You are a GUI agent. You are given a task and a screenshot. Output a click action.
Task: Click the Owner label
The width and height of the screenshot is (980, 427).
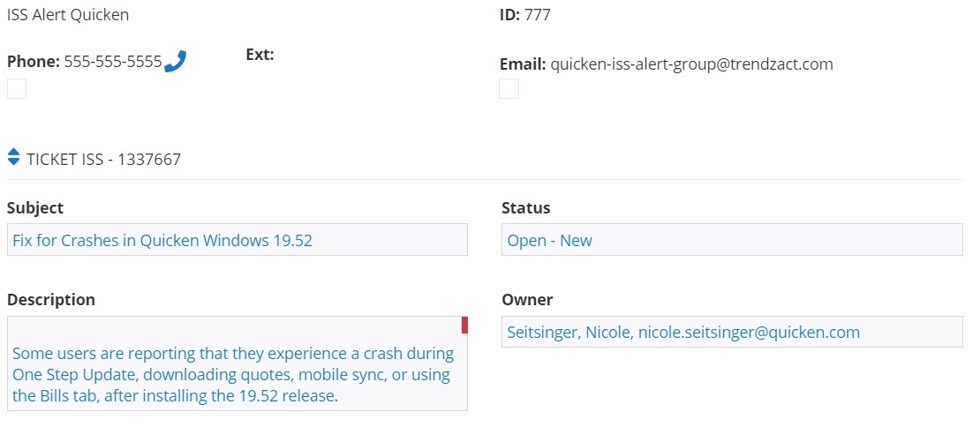527,300
